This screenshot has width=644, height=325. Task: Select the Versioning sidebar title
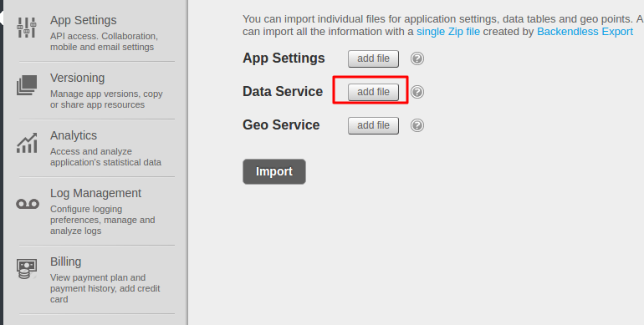(77, 78)
